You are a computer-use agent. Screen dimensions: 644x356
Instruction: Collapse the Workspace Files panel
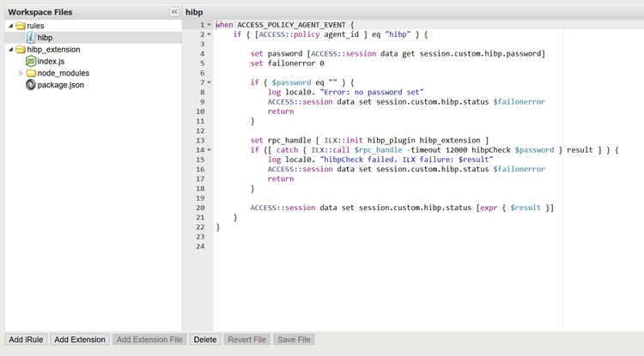tap(174, 12)
